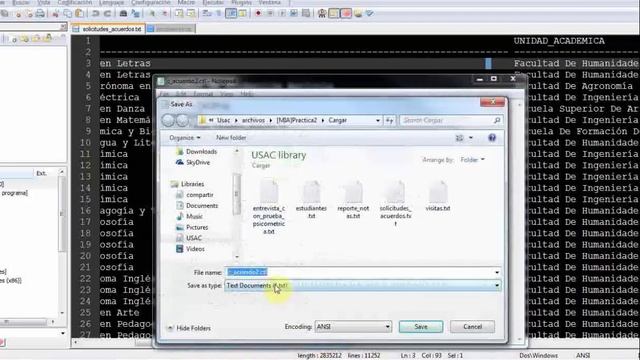
Task: Click the Change your view icon
Action: (x=460, y=138)
